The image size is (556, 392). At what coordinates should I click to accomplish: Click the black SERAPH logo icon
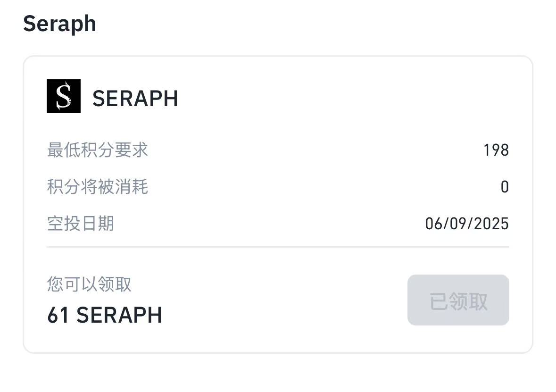pyautogui.click(x=64, y=96)
